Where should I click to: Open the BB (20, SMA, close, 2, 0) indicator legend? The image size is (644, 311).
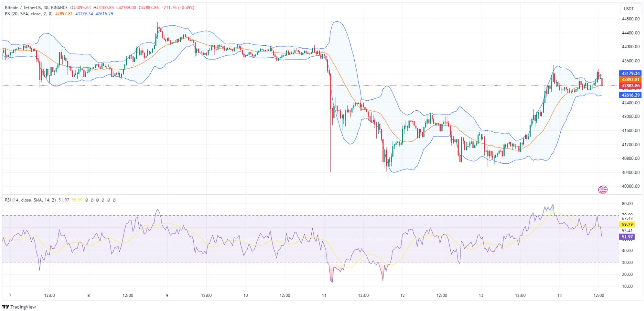click(29, 14)
